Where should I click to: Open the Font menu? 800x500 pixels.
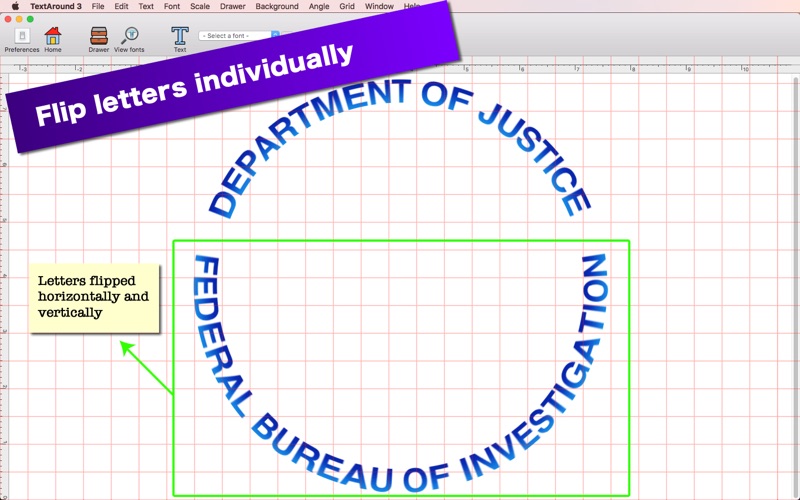click(x=172, y=6)
